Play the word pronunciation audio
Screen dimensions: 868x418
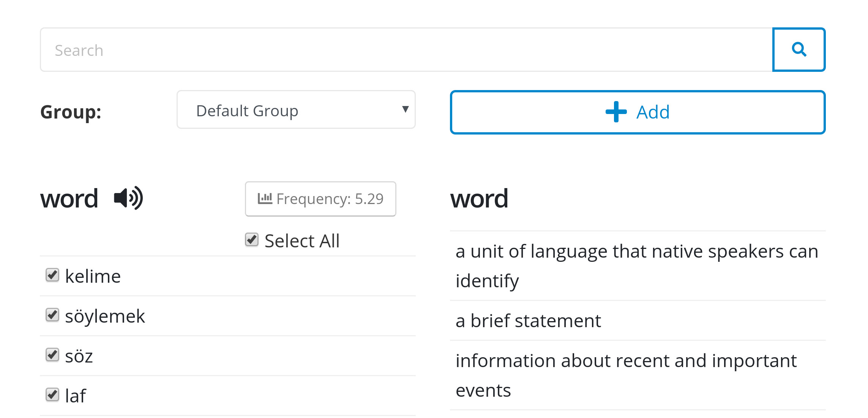(x=128, y=198)
